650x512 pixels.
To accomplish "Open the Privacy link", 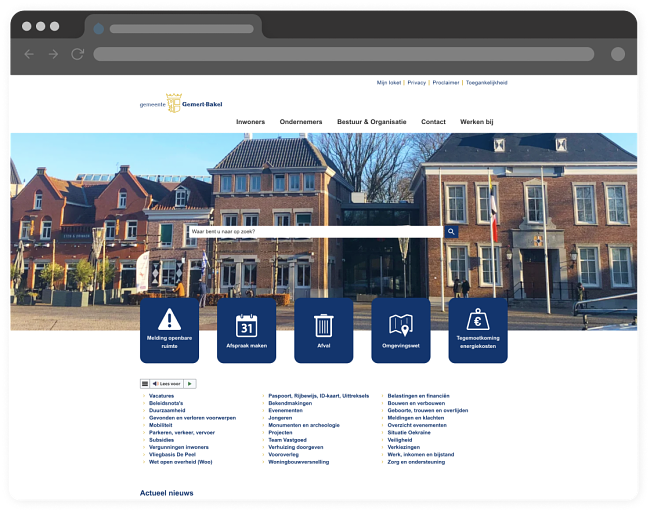I will click(x=417, y=83).
